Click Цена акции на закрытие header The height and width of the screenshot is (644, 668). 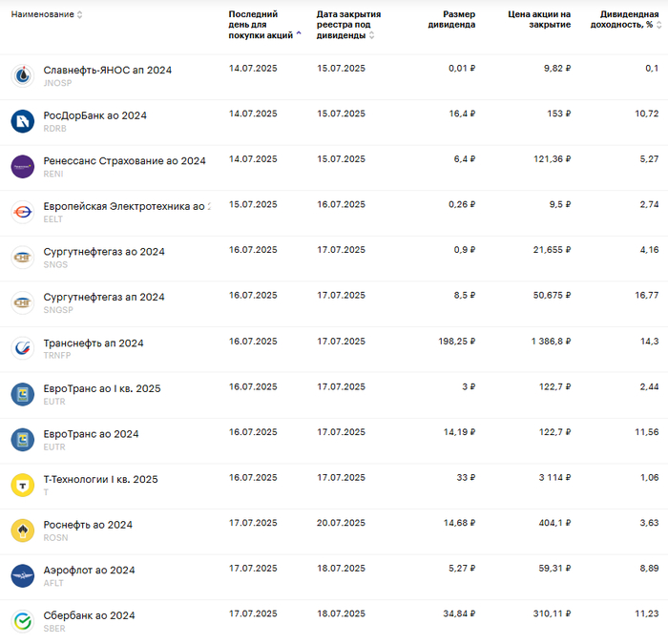click(x=539, y=20)
